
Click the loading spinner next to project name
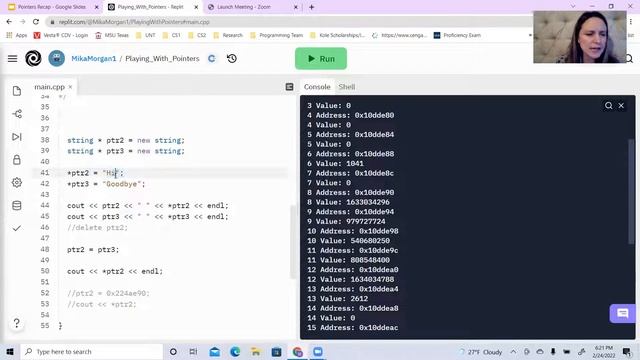(211, 59)
